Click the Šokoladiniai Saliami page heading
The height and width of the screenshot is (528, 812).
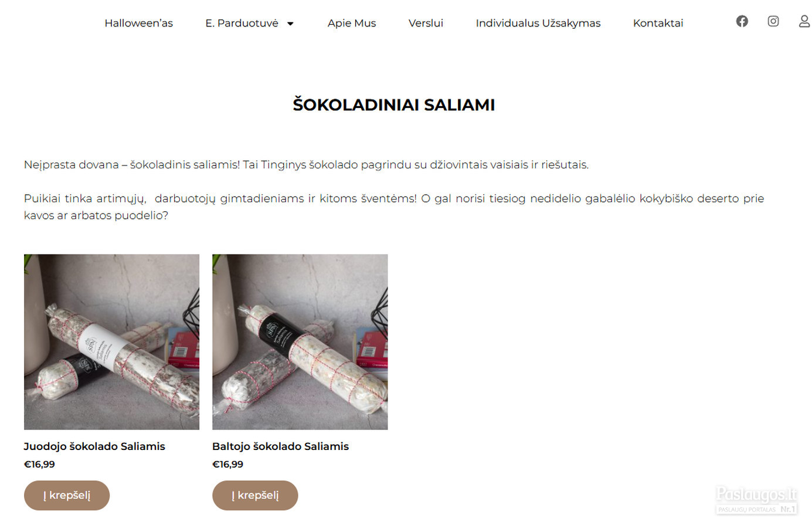tap(394, 104)
